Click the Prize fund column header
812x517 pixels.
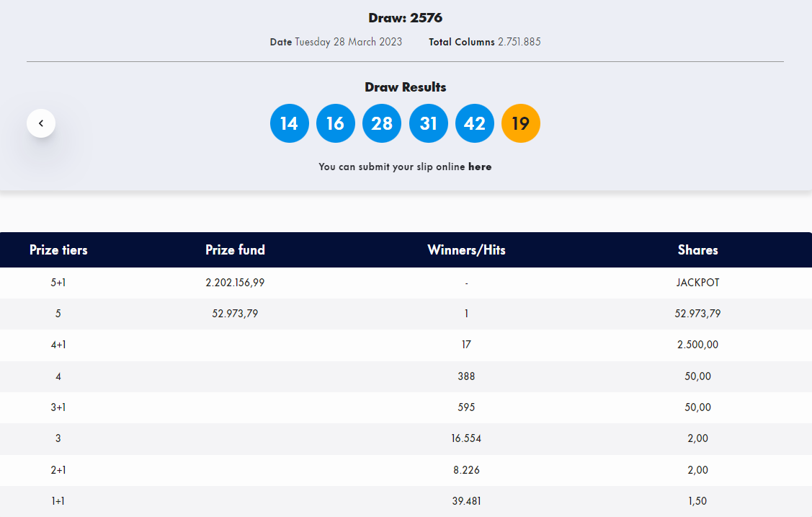click(x=235, y=250)
